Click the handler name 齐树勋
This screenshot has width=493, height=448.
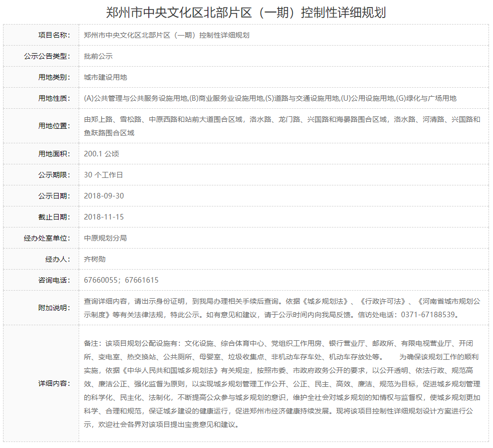95,259
